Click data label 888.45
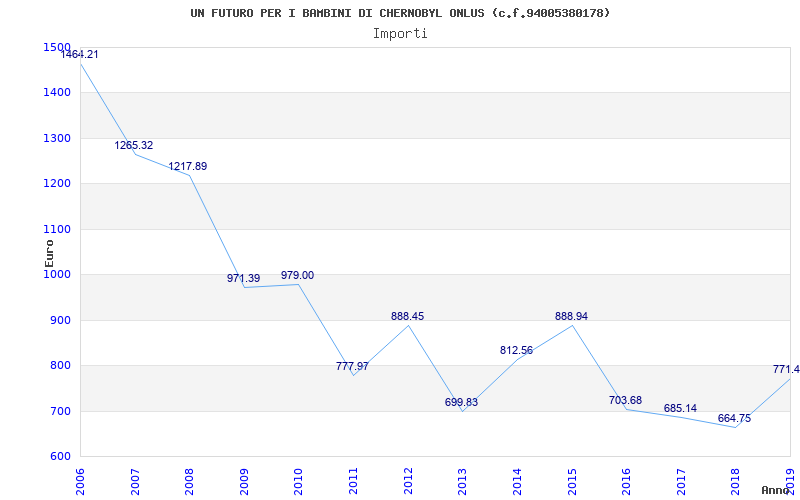This screenshot has height=500, width=800. point(407,316)
